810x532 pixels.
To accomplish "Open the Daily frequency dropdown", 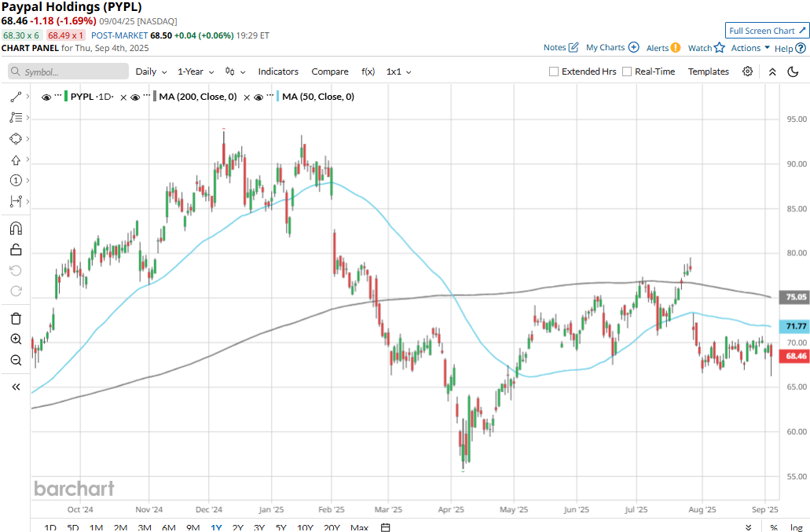I will coord(151,72).
